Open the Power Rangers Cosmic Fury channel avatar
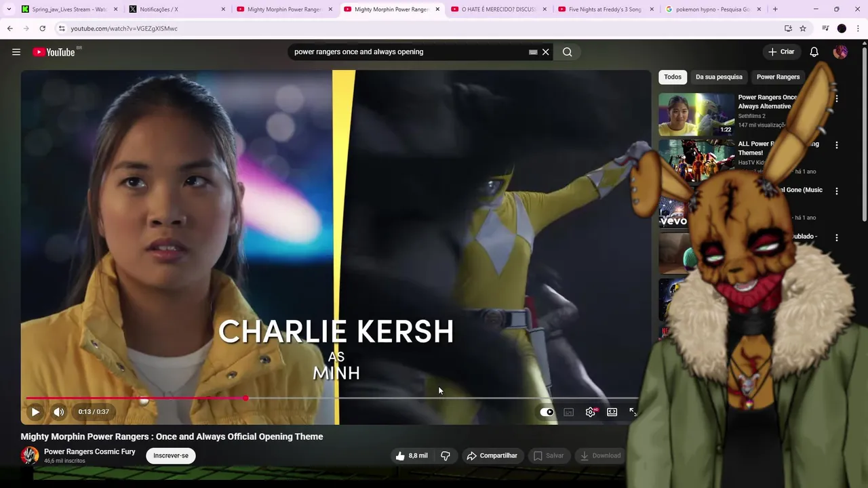 click(30, 455)
